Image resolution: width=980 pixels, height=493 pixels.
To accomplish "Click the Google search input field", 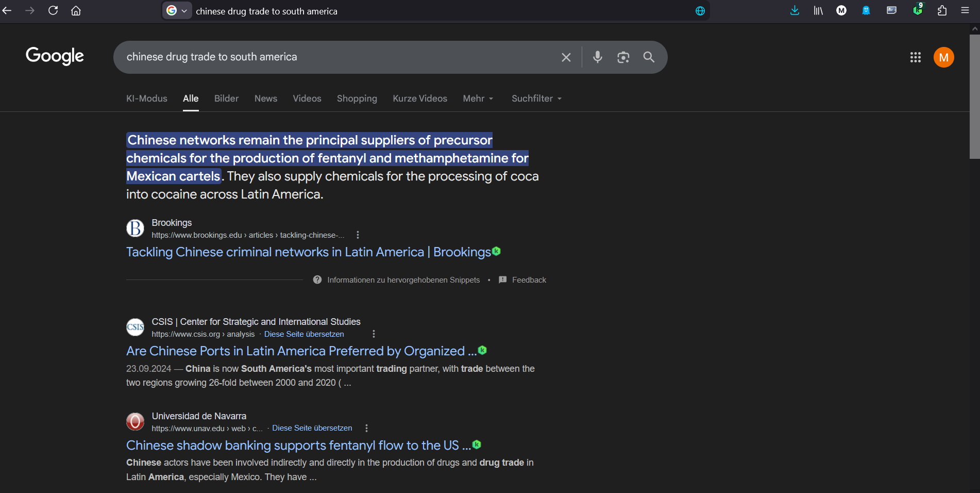I will (340, 57).
